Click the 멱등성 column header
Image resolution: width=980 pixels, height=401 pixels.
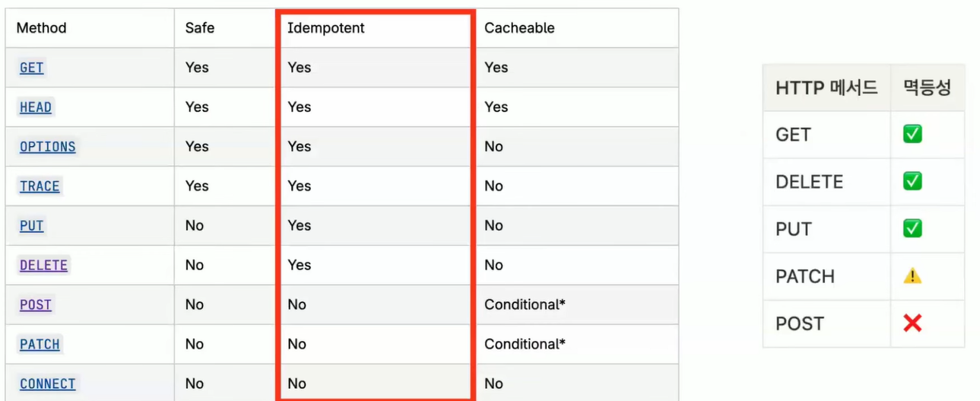[927, 88]
